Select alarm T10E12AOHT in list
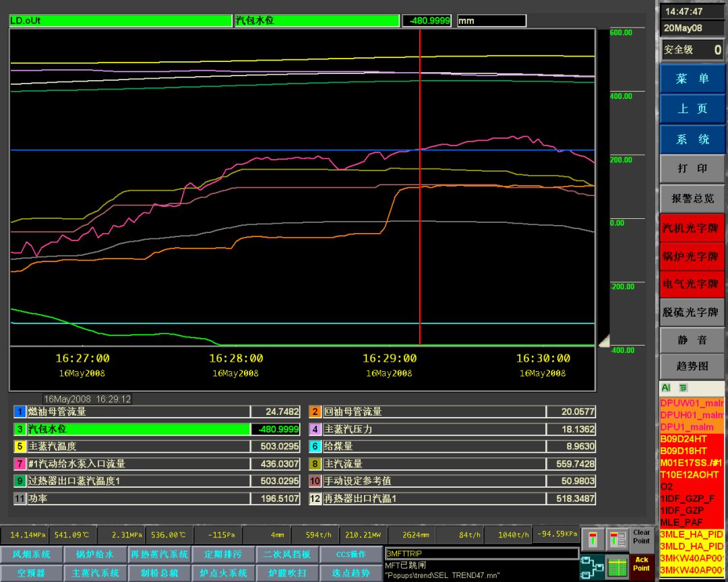The image size is (728, 582). (692, 475)
